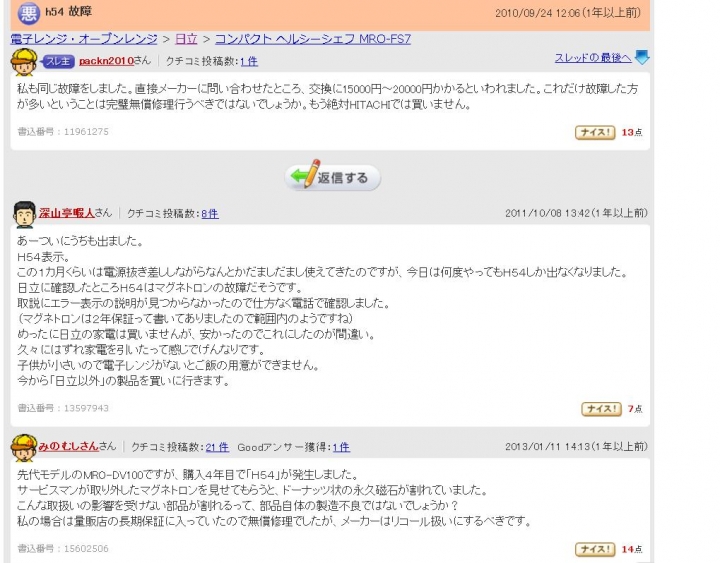The height and width of the screenshot is (563, 720).
Task: Click the timestamp 2010/09/24 12:06
Action: [537, 13]
